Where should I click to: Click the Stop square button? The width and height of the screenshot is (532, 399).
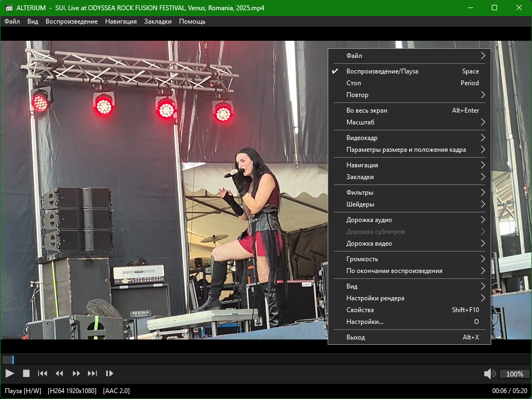[26, 373]
